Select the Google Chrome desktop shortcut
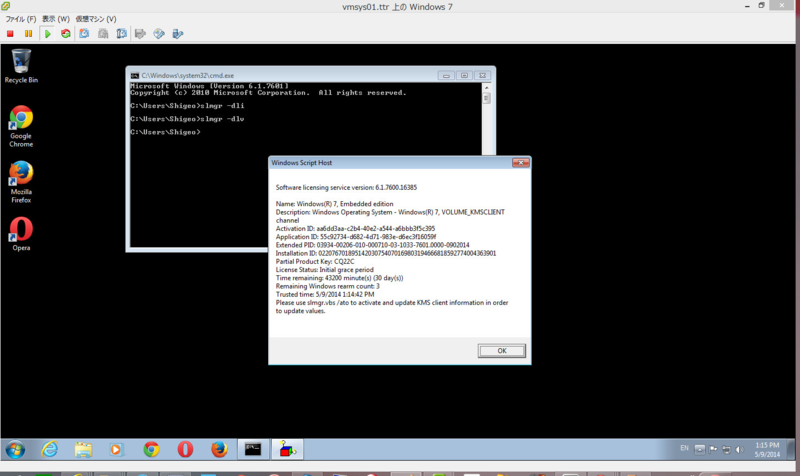The image size is (800, 476). 21,127
